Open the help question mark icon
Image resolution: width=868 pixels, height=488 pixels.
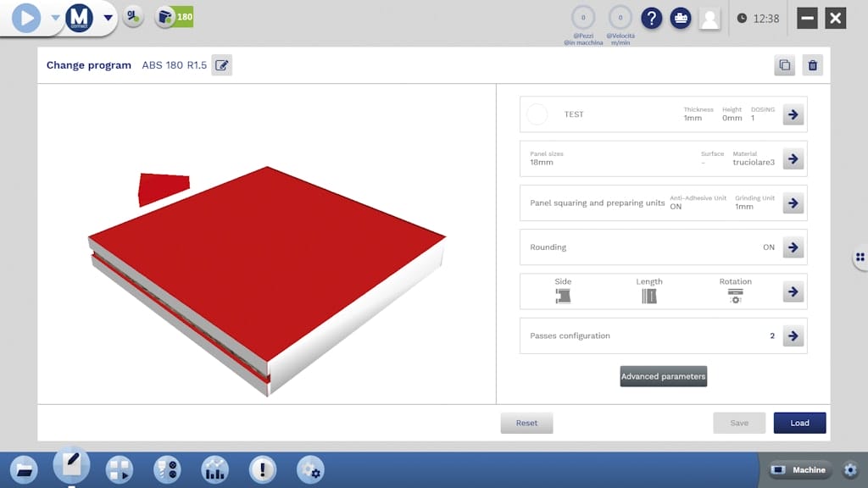tap(651, 18)
